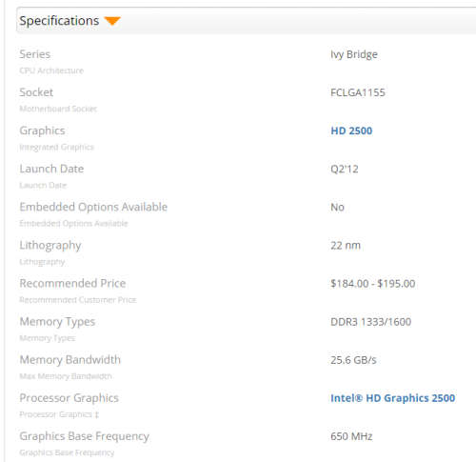Click the Socket specification label

[36, 92]
